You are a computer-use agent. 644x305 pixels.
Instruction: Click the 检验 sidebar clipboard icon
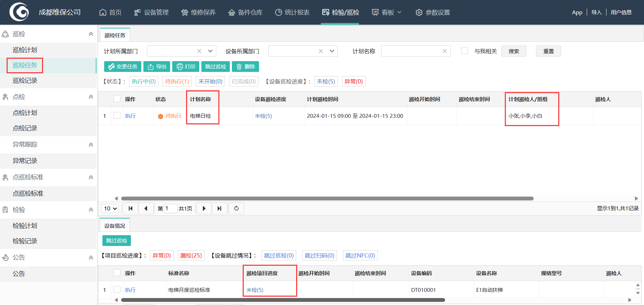[5, 210]
